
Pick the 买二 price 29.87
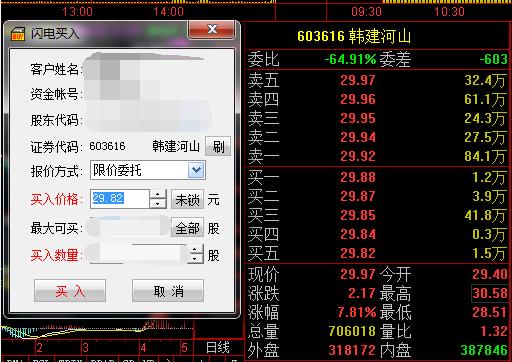click(358, 196)
